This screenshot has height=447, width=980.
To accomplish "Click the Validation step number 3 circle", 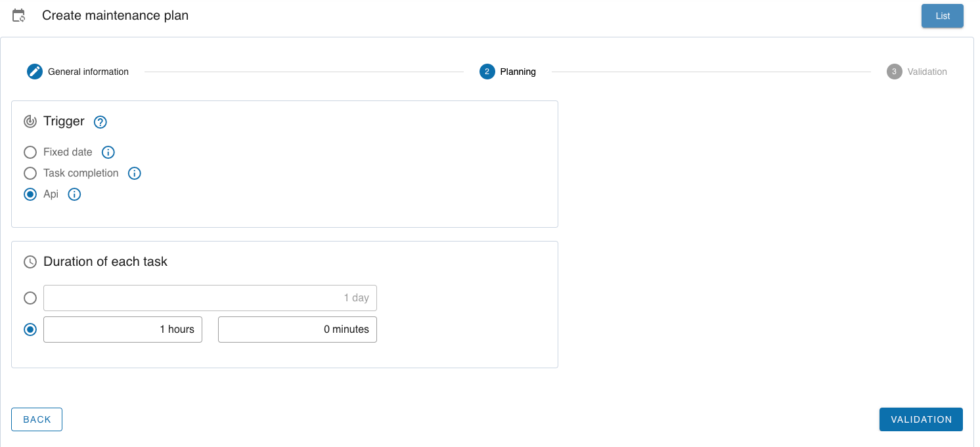I will (x=894, y=72).
